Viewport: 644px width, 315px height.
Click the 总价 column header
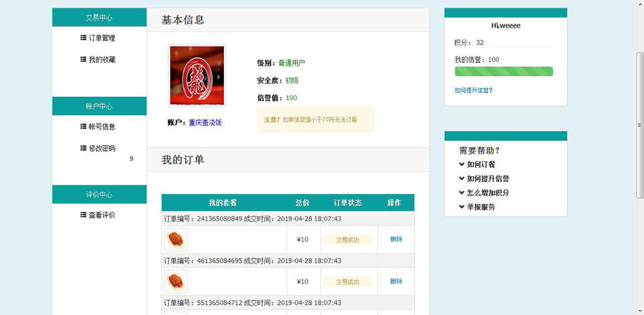303,203
